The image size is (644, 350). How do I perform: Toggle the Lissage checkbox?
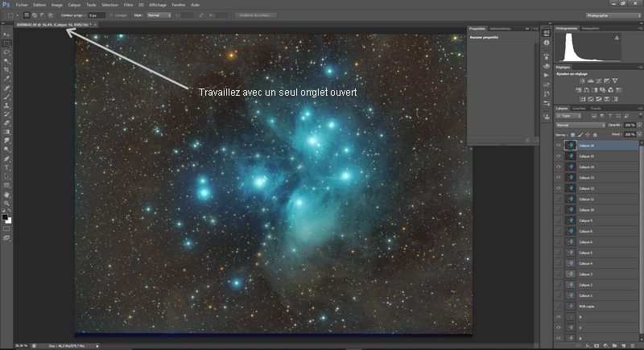coord(111,15)
